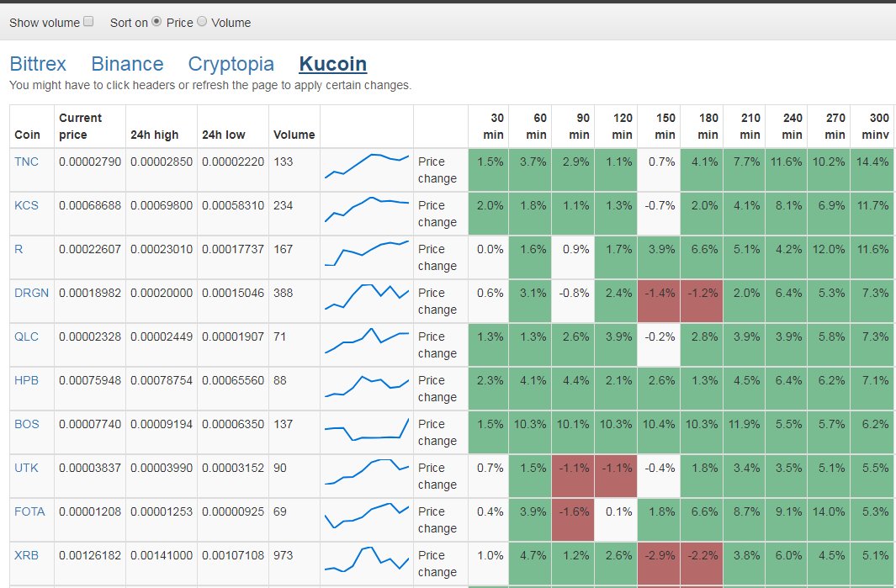
Task: Click BOS 24h high 0.00009194
Action: (x=162, y=424)
